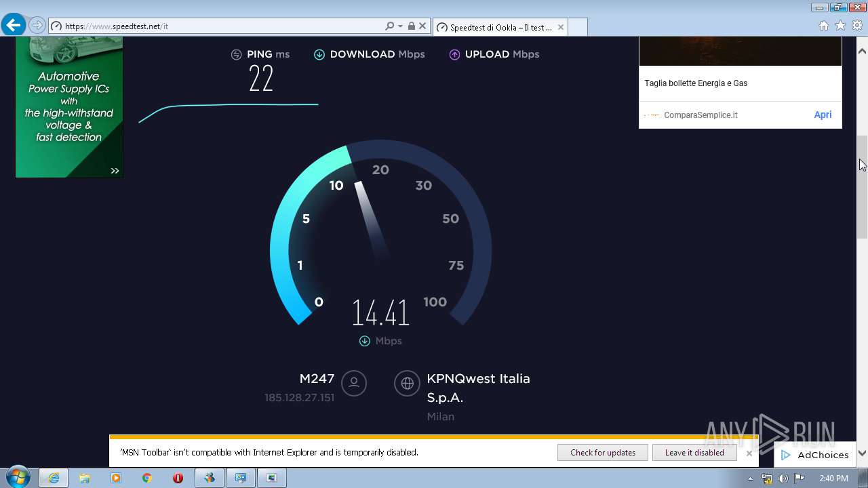Open Internet Explorer from the taskbar
This screenshot has width=868, height=488.
click(x=54, y=478)
